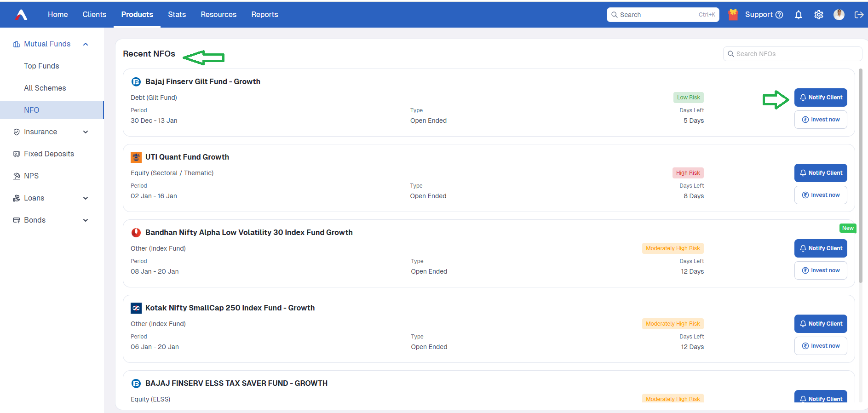Viewport: 868px width, 413px height.
Task: Select the Products tab
Action: click(137, 15)
